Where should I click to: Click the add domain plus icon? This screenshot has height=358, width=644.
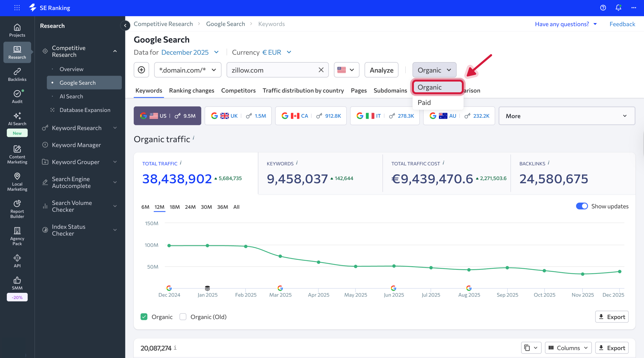[141, 70]
